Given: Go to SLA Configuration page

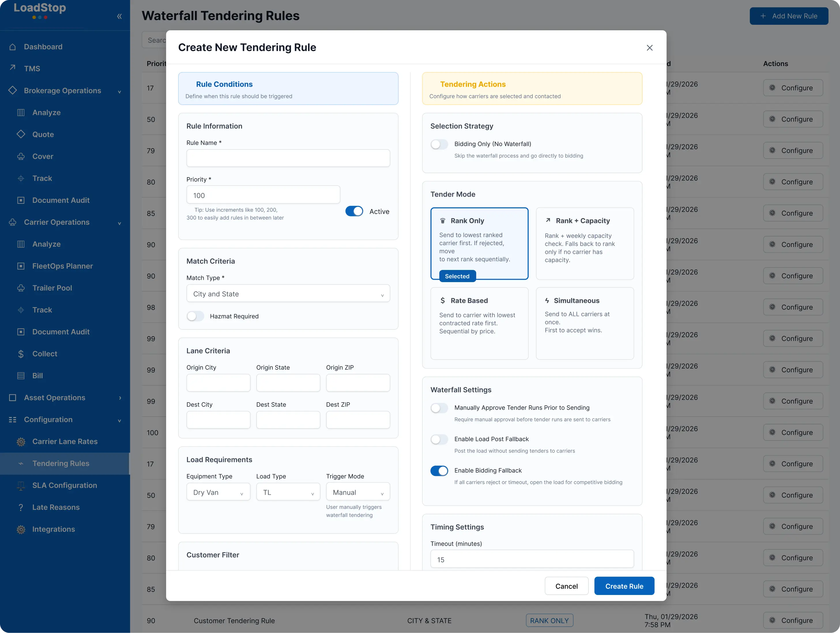Looking at the screenshot, I should click(65, 486).
